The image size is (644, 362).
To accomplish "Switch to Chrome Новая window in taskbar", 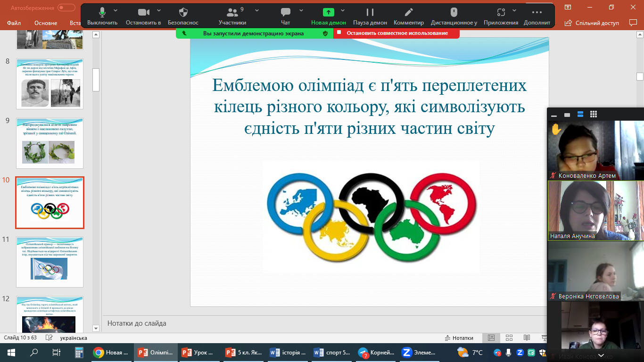I will pyautogui.click(x=111, y=353).
